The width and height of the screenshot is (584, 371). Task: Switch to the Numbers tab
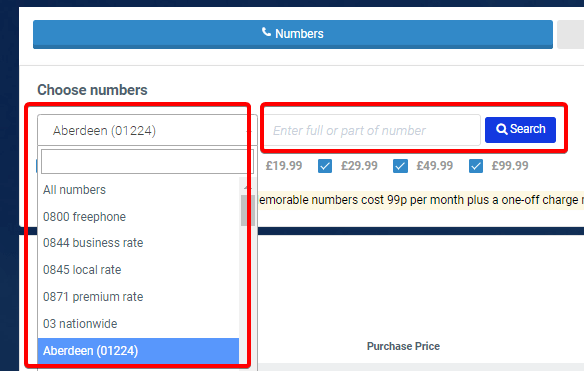pyautogui.click(x=293, y=34)
